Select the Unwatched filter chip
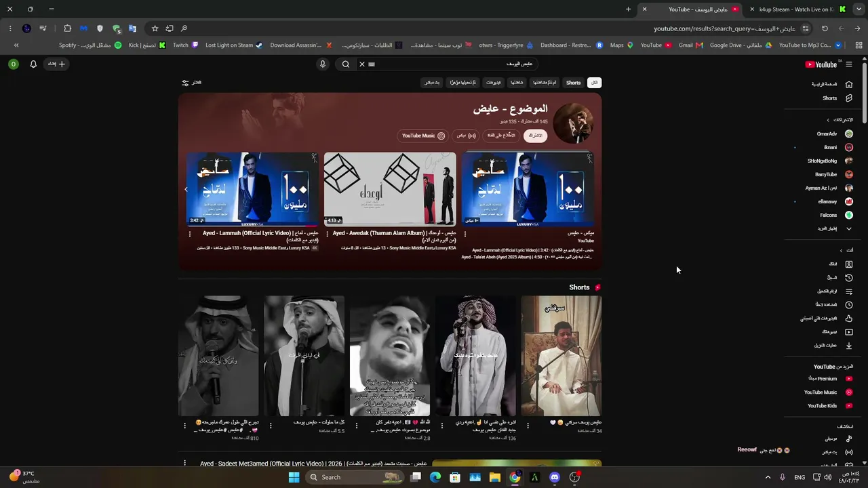The height and width of the screenshot is (488, 868). click(x=545, y=83)
